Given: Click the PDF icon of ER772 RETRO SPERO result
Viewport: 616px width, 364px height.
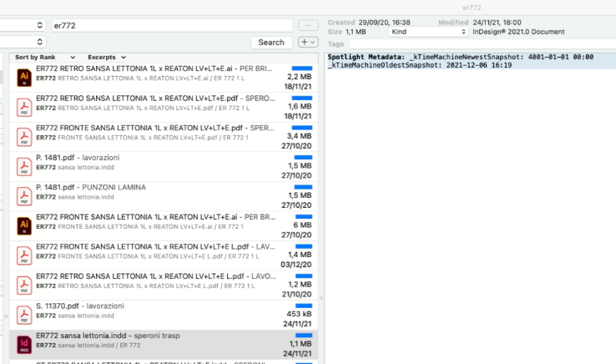Looking at the screenshot, I should tap(24, 106).
